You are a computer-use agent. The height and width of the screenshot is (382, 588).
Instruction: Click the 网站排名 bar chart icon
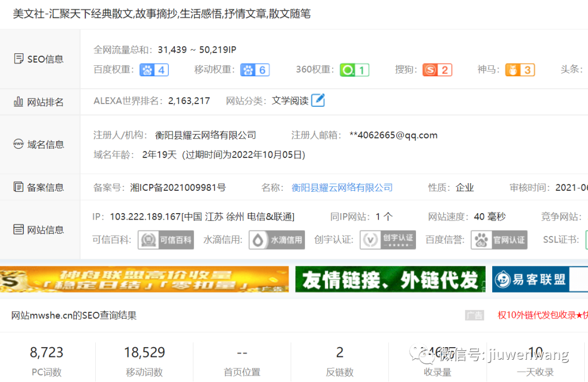pos(19,101)
